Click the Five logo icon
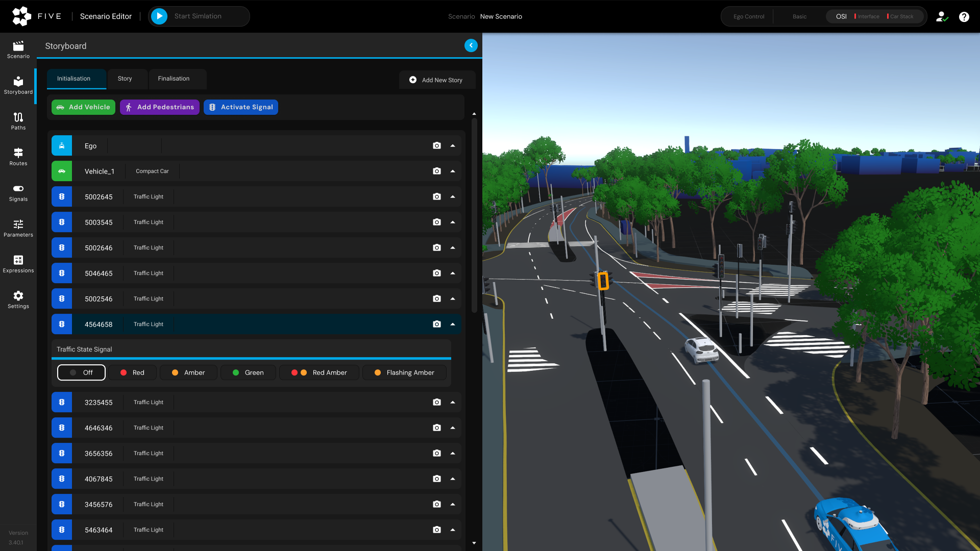Image resolution: width=980 pixels, height=551 pixels. 21,16
